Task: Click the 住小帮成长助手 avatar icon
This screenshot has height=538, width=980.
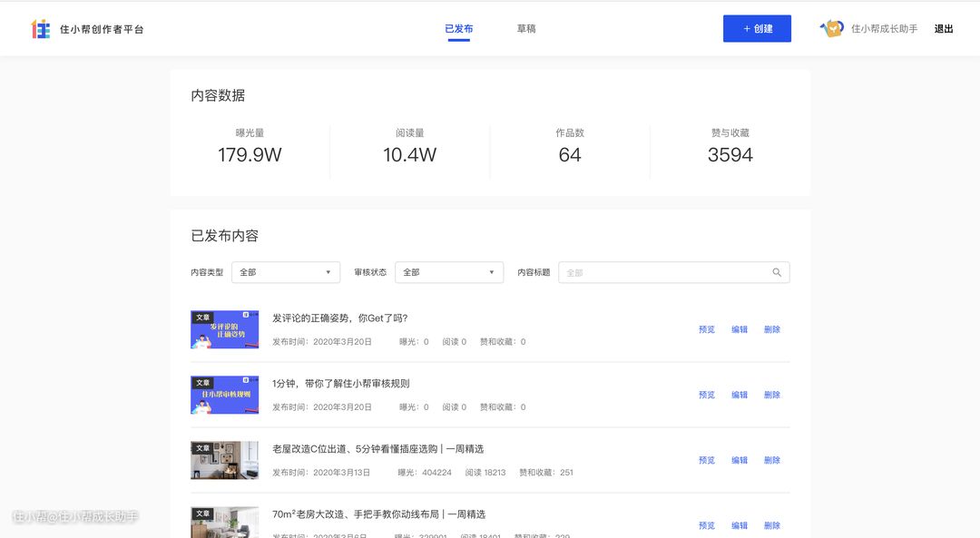Action: 832,29
